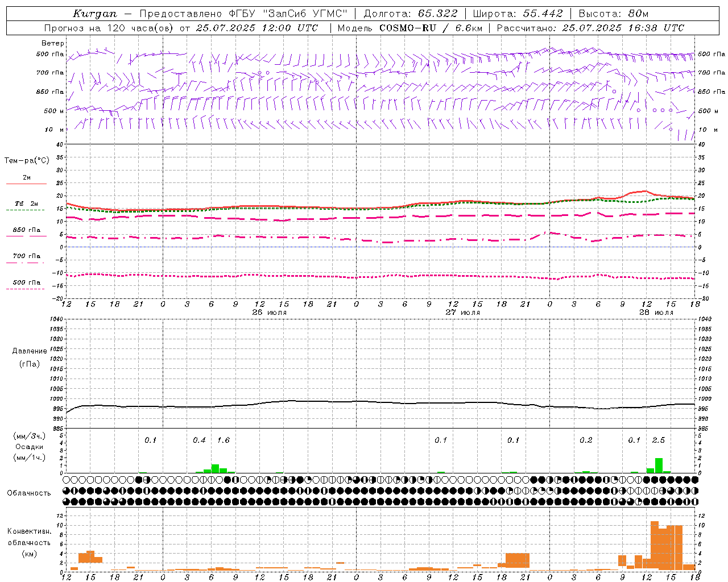
Task: Click the Осадки panel label
Action: [29, 447]
